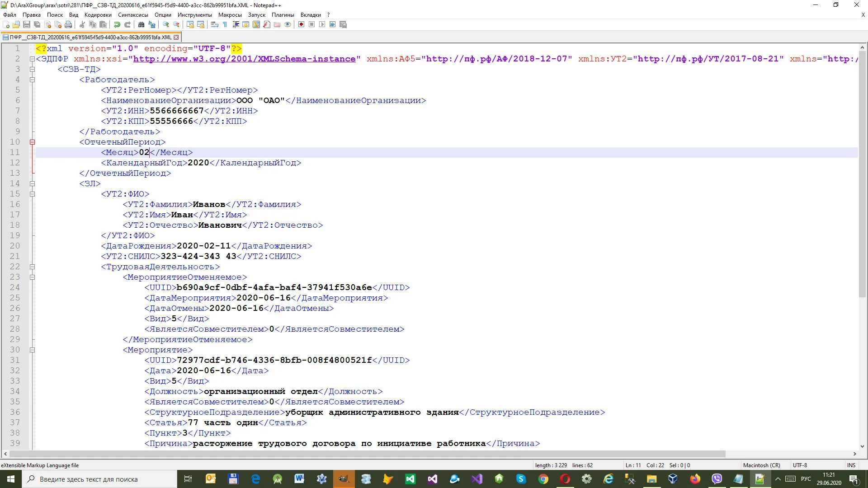Open the Файл menu
Viewport: 868px width, 488px height.
point(9,15)
